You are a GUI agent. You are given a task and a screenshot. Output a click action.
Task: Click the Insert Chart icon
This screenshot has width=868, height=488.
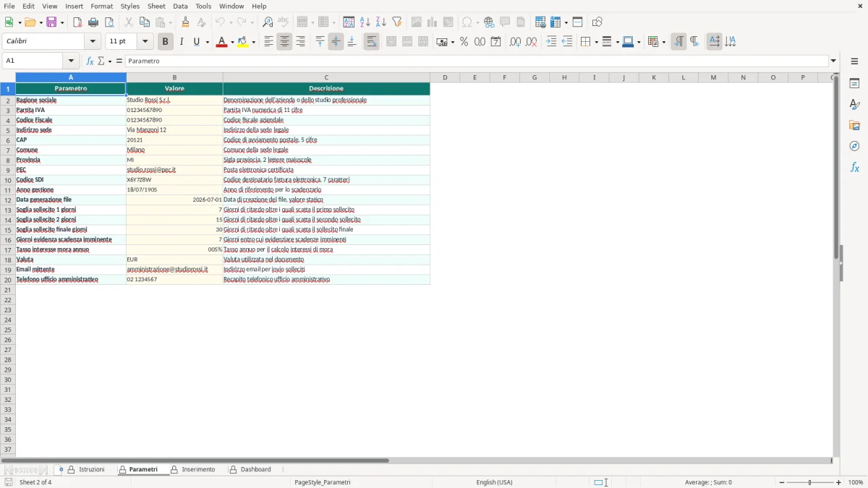click(x=433, y=22)
